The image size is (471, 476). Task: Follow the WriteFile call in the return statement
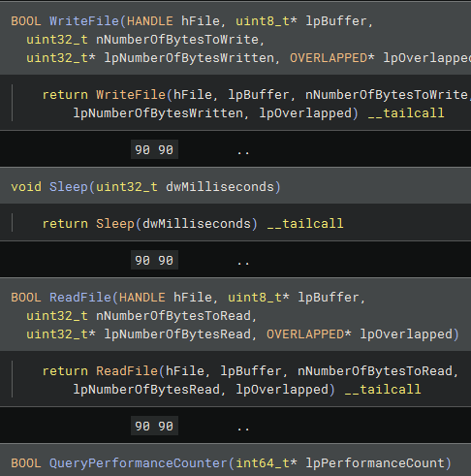click(131, 95)
